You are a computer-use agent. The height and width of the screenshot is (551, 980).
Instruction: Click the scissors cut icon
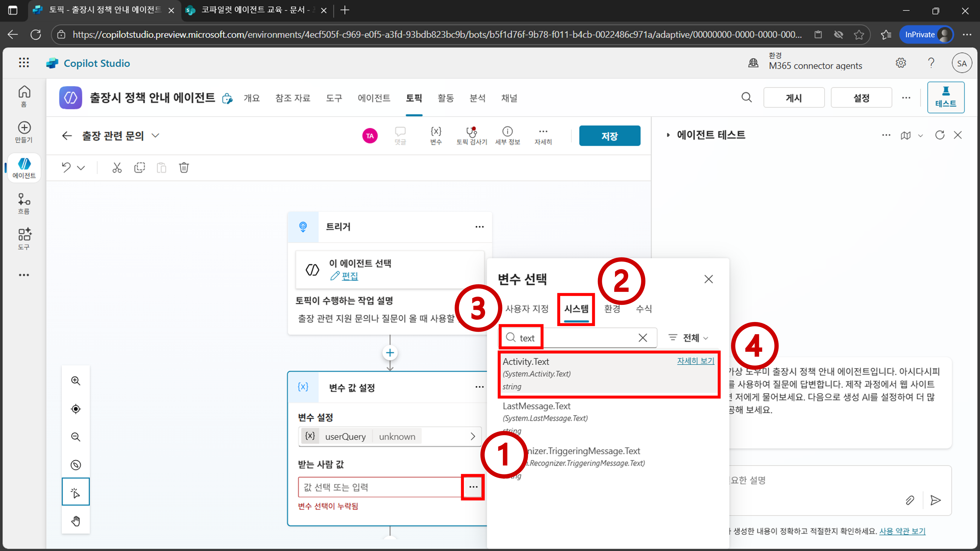point(117,168)
